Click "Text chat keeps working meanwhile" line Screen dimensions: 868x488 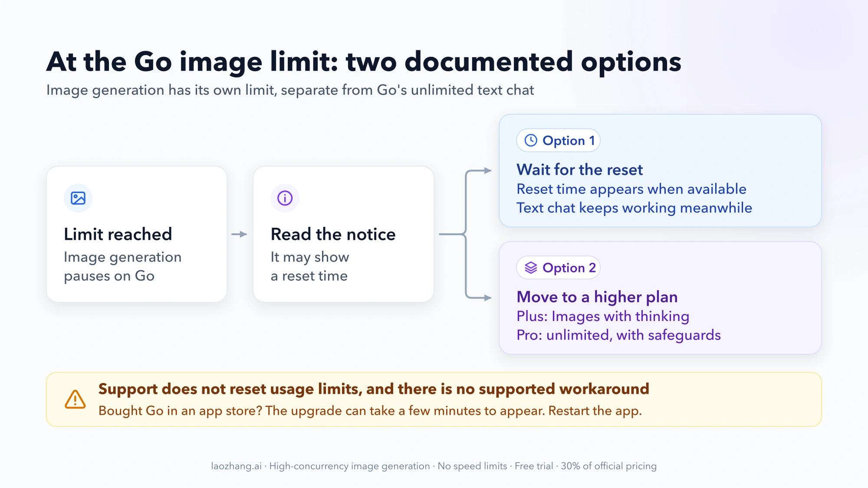point(634,208)
